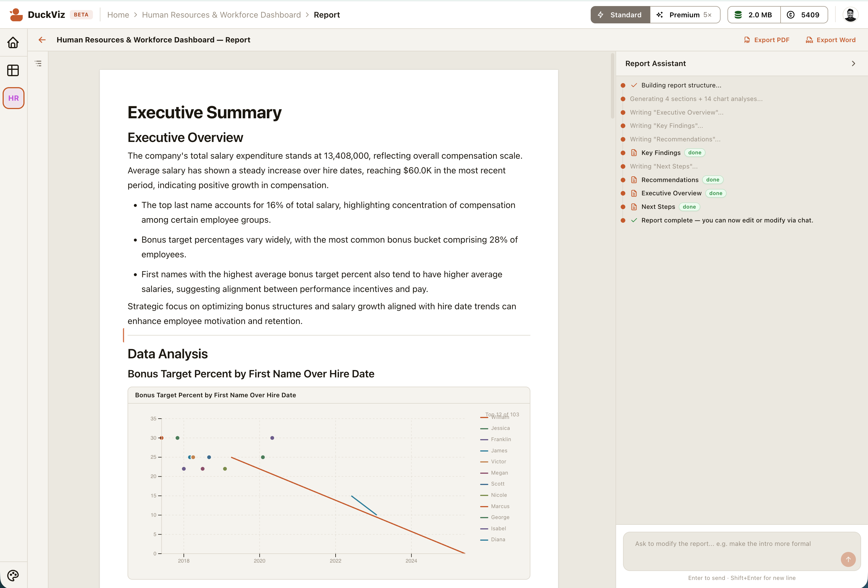Toggle Megan series in chart legend
The height and width of the screenshot is (588, 868).
[494, 473]
